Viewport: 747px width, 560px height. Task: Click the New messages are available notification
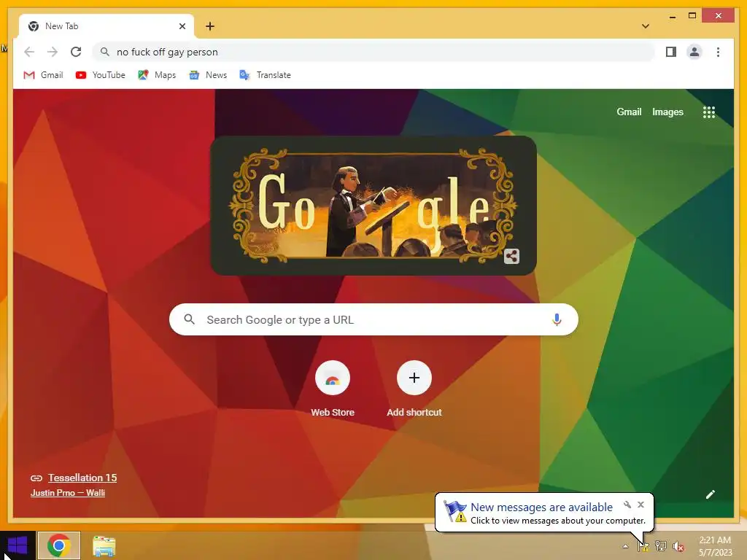544,513
